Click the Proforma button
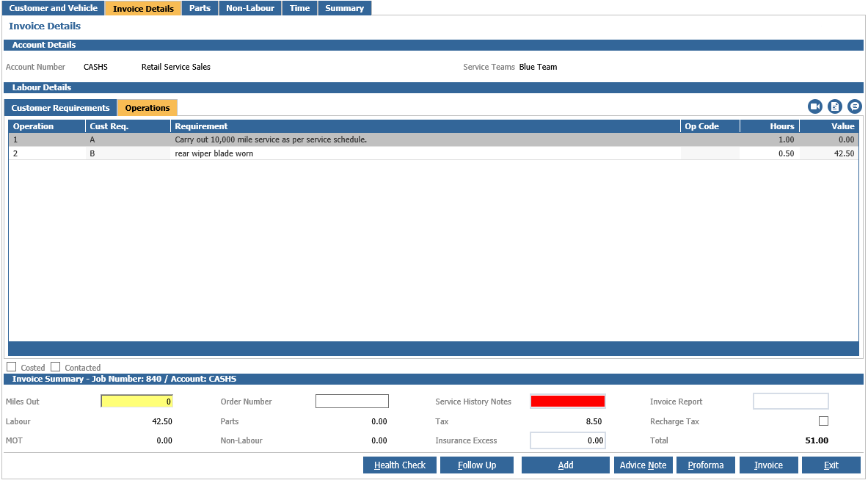The width and height of the screenshot is (868, 483). coord(706,465)
